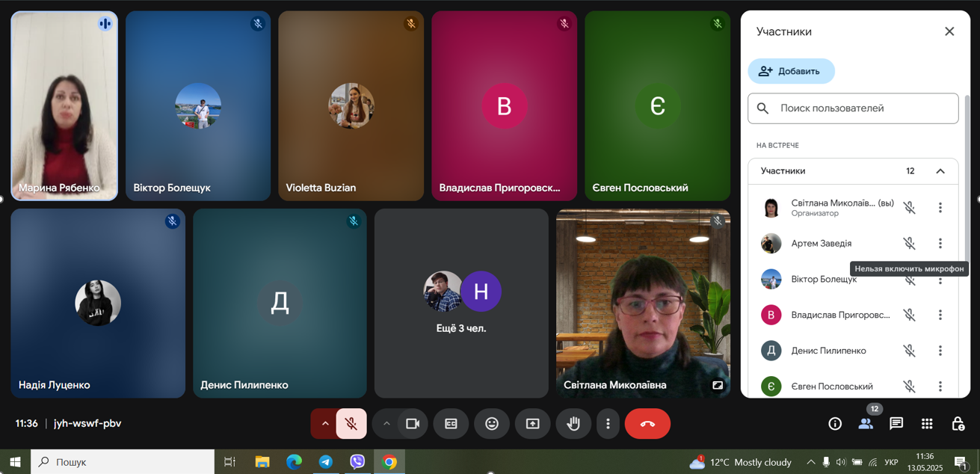Image resolution: width=980 pixels, height=474 pixels.
Task: Open emoji reactions button
Action: click(x=492, y=424)
